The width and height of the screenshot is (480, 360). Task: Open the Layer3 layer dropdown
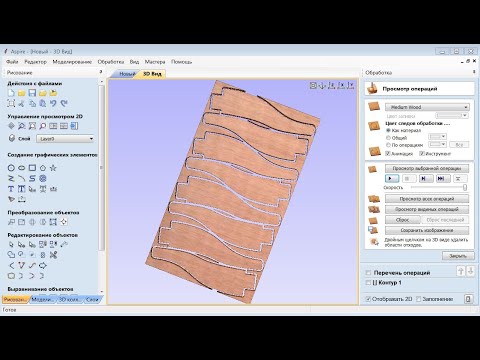click(x=65, y=139)
